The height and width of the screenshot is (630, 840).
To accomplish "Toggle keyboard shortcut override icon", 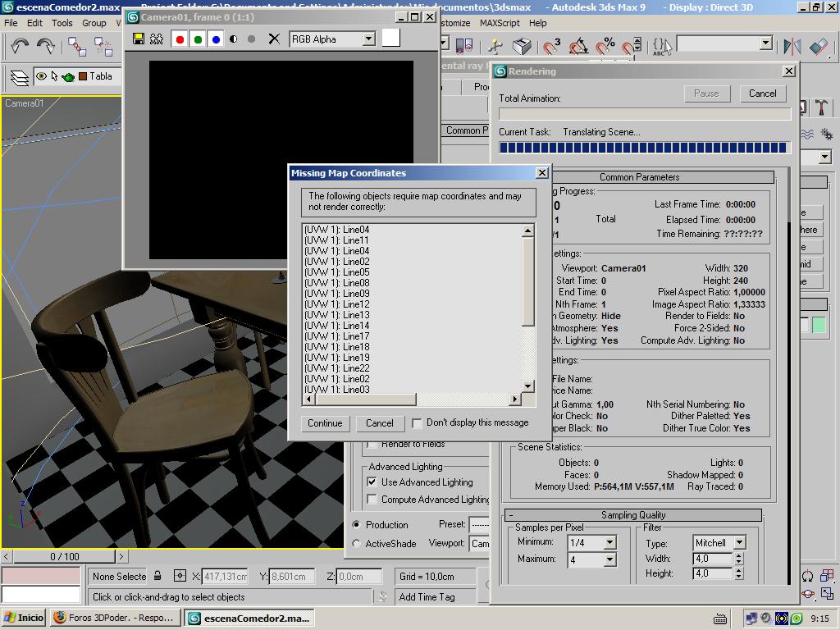I will (x=521, y=46).
